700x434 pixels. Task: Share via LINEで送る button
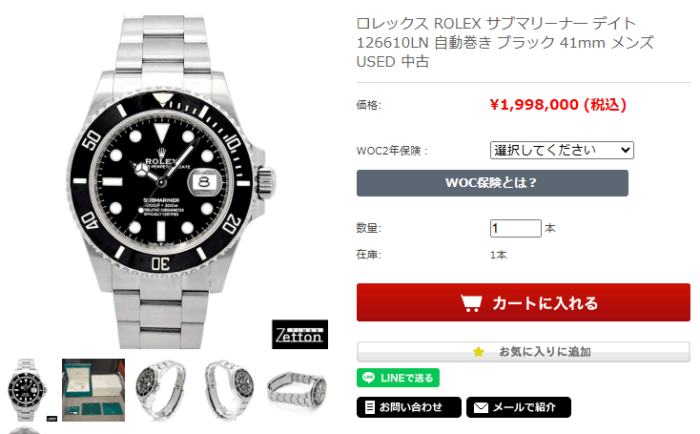[398, 378]
